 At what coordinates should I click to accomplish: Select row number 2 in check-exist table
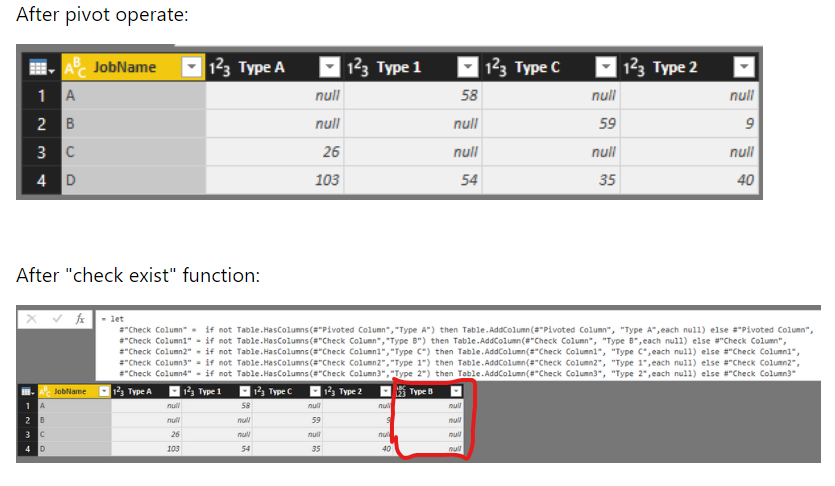pos(27,420)
